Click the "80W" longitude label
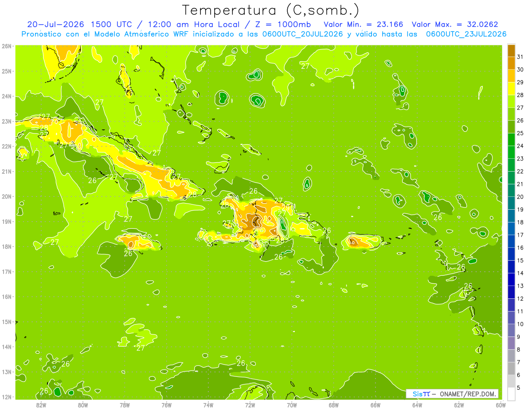532x411 pixels. [83, 405]
